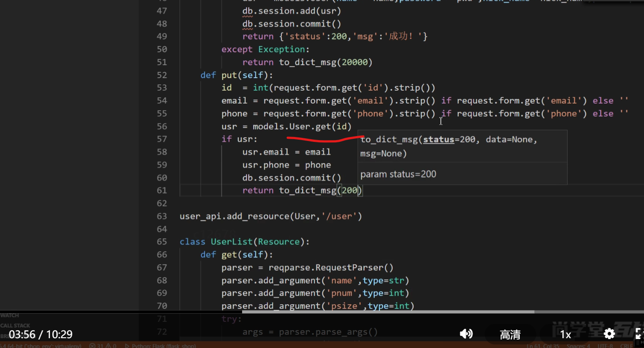Click the 'if usr:' statement
The height and width of the screenshot is (348, 644).
click(x=239, y=139)
